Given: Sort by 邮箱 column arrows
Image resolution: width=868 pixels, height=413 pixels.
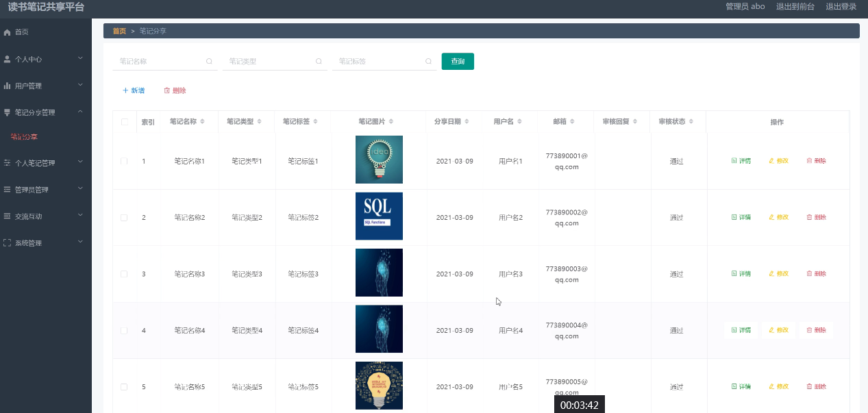Looking at the screenshot, I should click(573, 121).
